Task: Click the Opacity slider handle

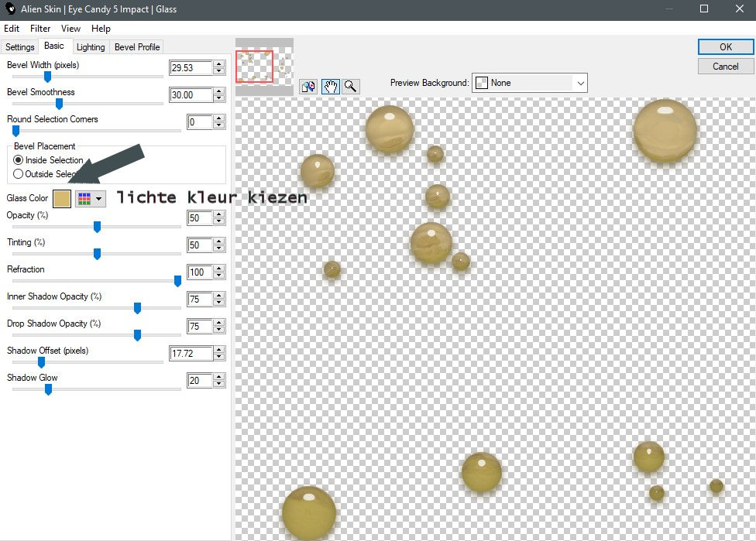Action: pos(98,227)
